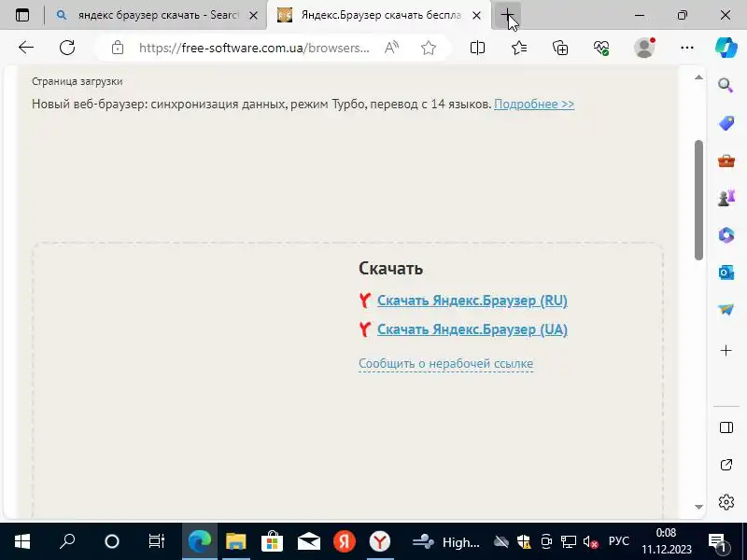View site information lock icon
Screen dimensions: 747x560
pyautogui.click(x=118, y=48)
